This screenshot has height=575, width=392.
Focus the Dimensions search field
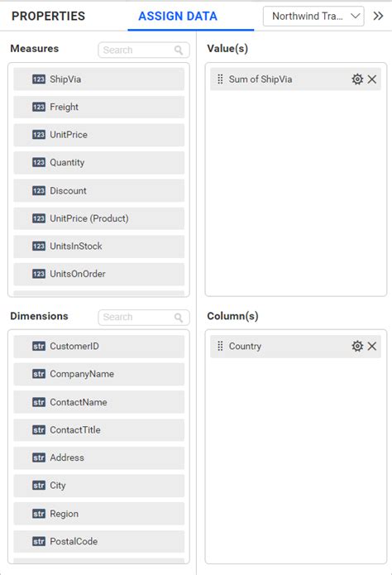[144, 318]
